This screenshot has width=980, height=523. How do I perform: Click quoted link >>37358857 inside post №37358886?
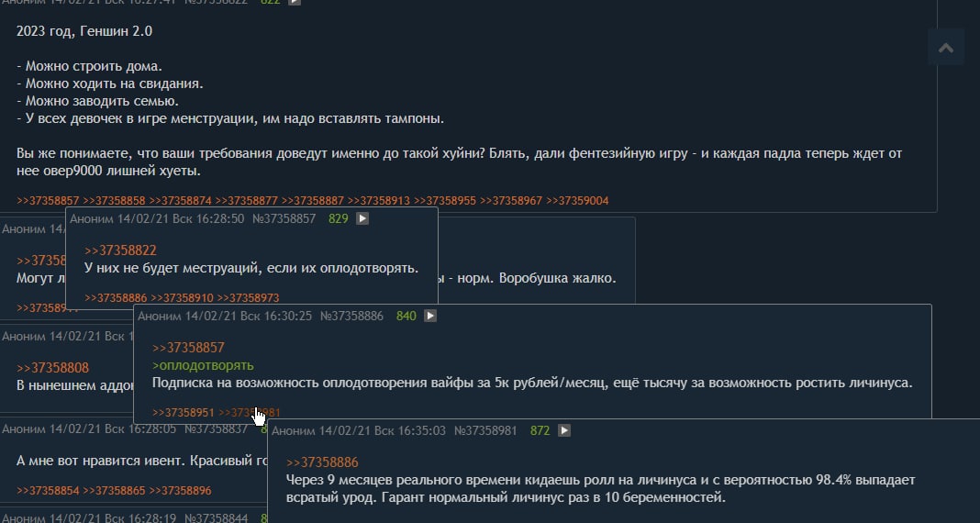click(x=188, y=348)
